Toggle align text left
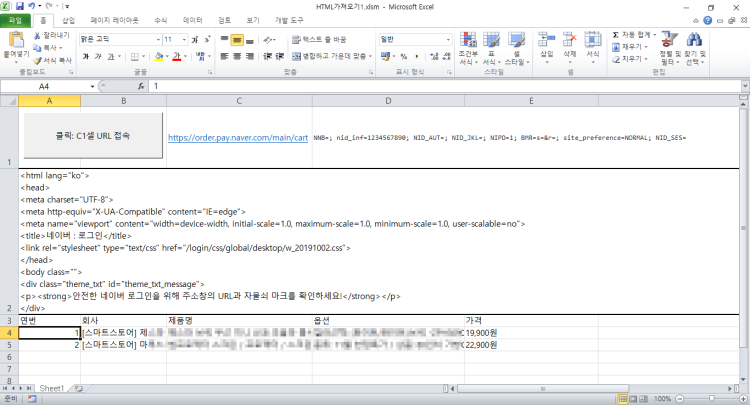This screenshot has height=405, width=750. coord(224,56)
